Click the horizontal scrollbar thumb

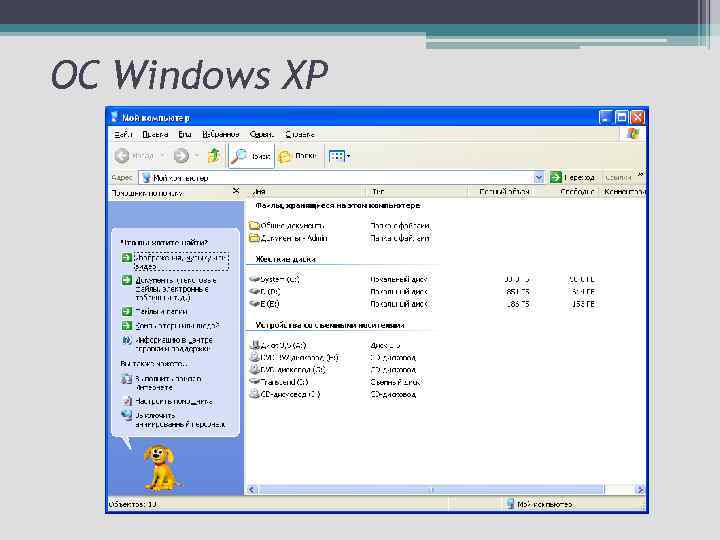pos(431,489)
